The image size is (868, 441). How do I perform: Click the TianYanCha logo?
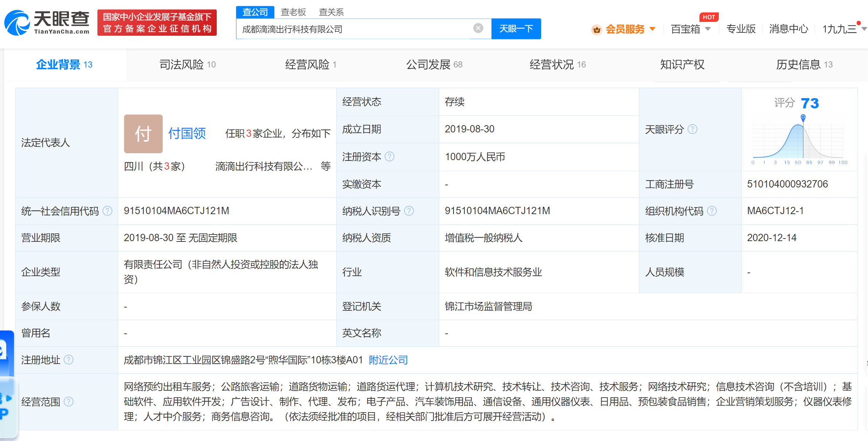[x=47, y=23]
